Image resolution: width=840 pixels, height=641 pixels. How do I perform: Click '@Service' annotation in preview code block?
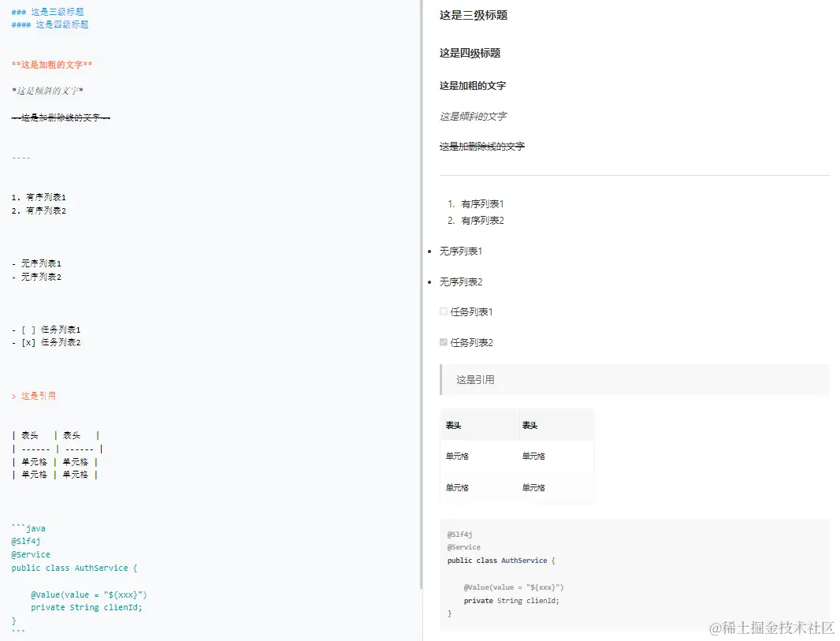tap(464, 547)
